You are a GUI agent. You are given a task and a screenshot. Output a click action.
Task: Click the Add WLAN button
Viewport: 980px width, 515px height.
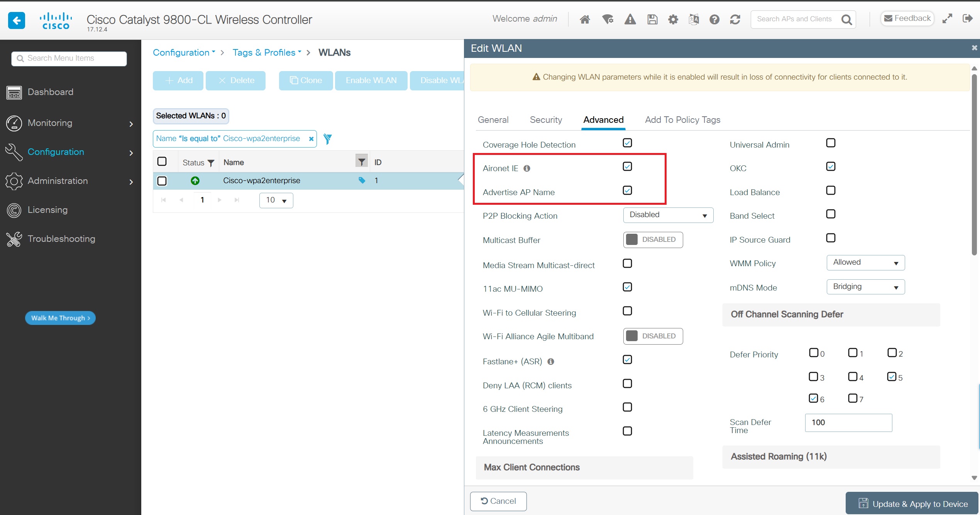tap(178, 80)
